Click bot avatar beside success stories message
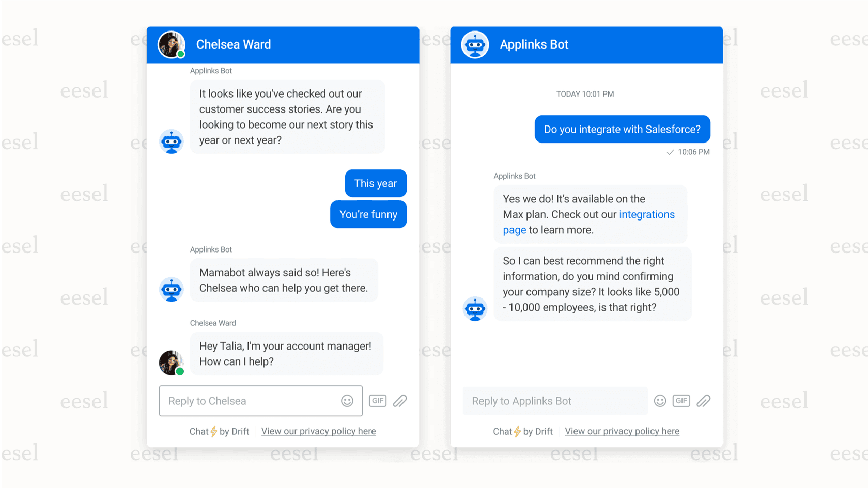 (172, 141)
